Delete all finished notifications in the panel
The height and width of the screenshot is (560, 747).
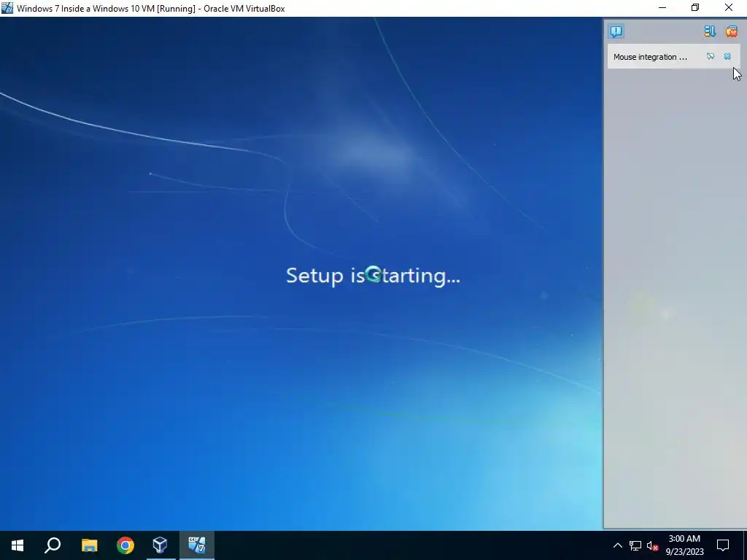pos(731,31)
